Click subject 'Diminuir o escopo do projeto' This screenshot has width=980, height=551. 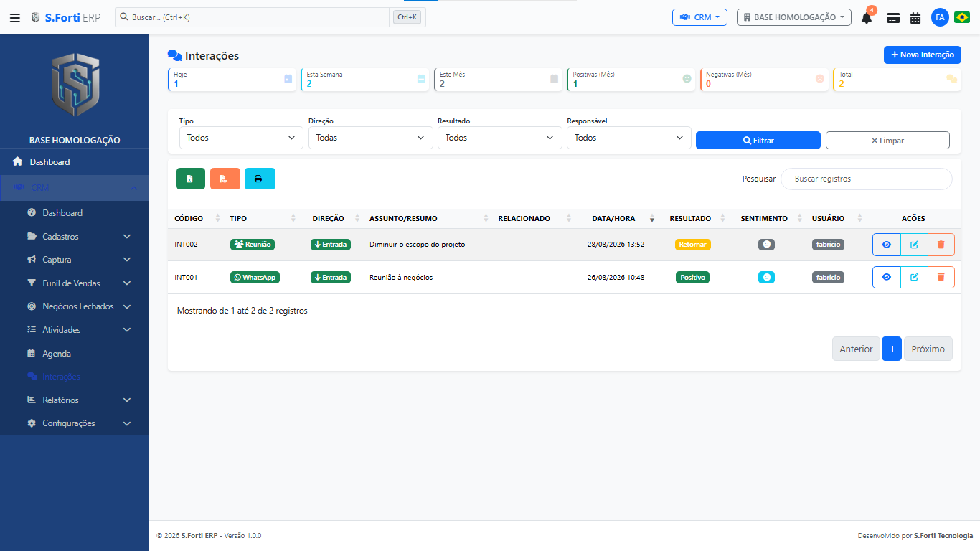click(x=417, y=245)
